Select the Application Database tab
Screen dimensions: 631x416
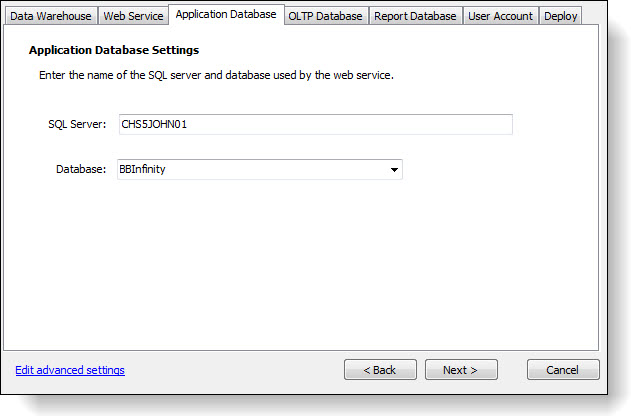click(225, 14)
